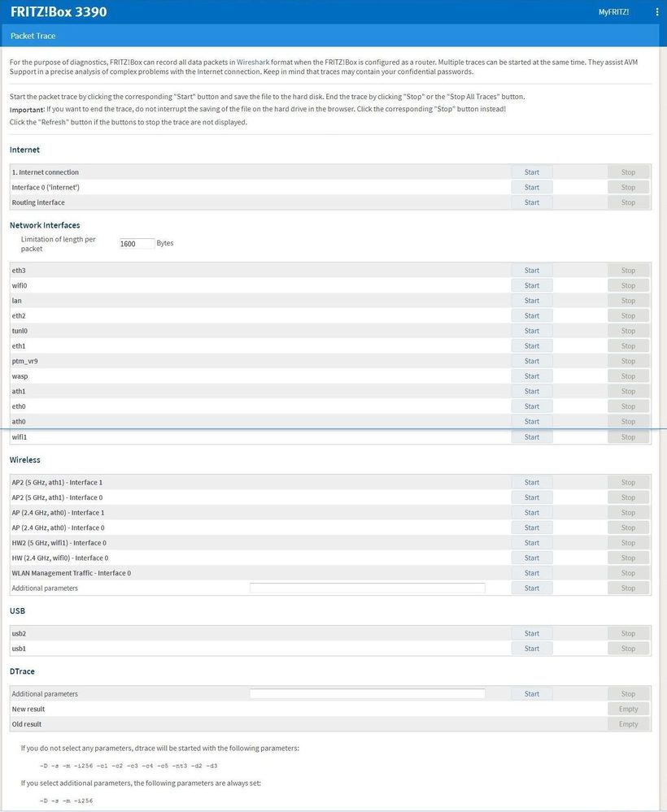Stop the wifi1 trace
This screenshot has width=667, height=812.
(x=628, y=437)
